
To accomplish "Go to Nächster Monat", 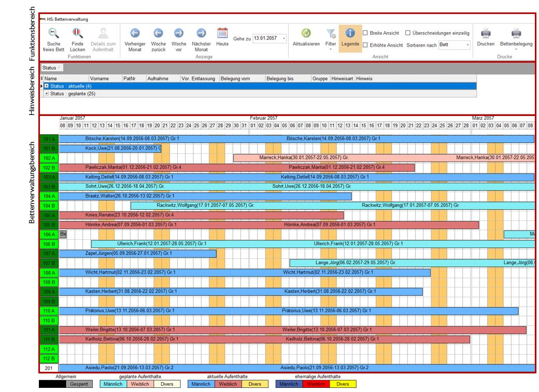I will point(201,34).
